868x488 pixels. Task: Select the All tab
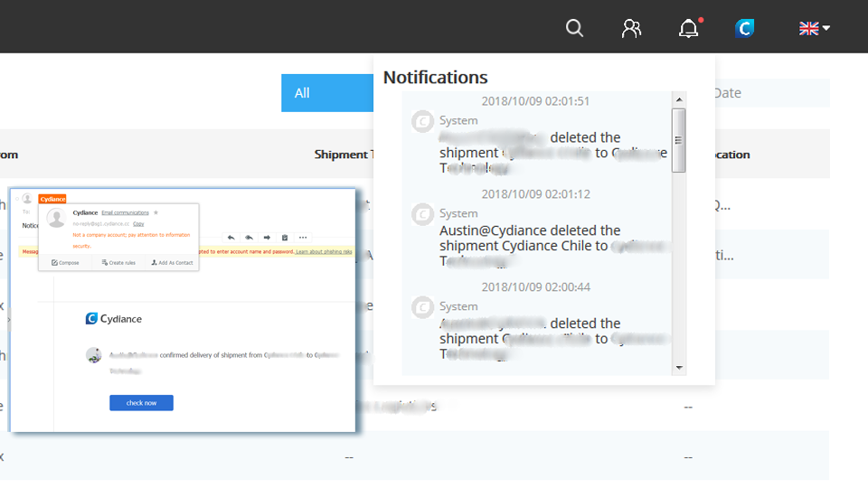(x=326, y=93)
